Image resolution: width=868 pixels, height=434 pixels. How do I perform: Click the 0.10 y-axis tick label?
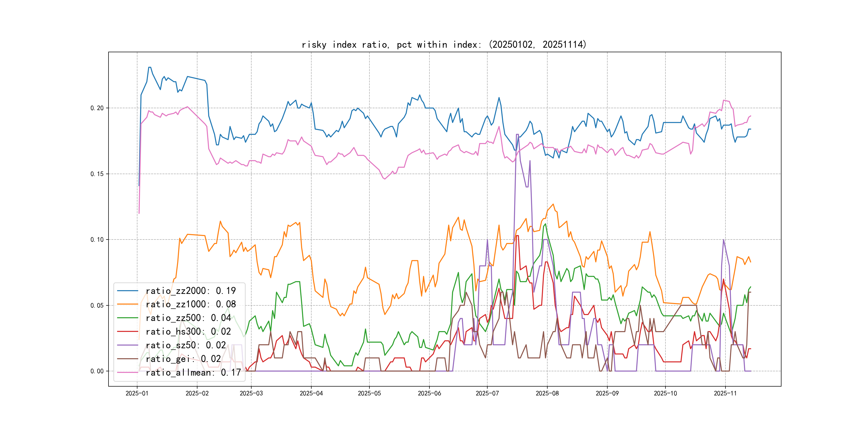click(97, 240)
